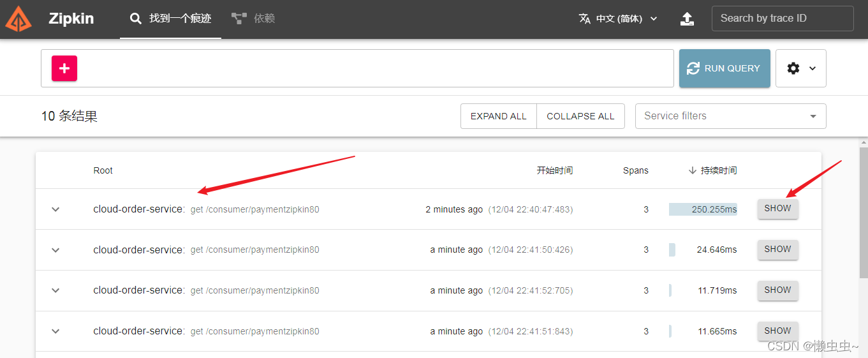Click SHOW for the 24.646ms trace

point(777,250)
